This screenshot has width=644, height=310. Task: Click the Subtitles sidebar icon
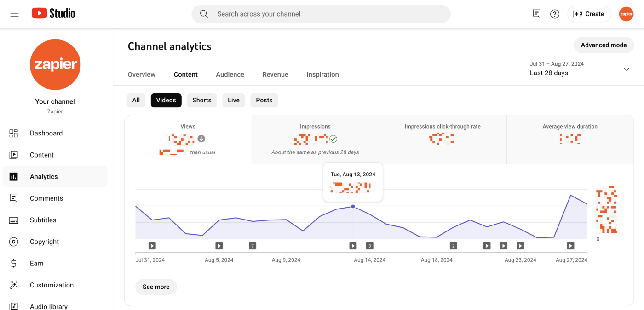[x=14, y=220]
